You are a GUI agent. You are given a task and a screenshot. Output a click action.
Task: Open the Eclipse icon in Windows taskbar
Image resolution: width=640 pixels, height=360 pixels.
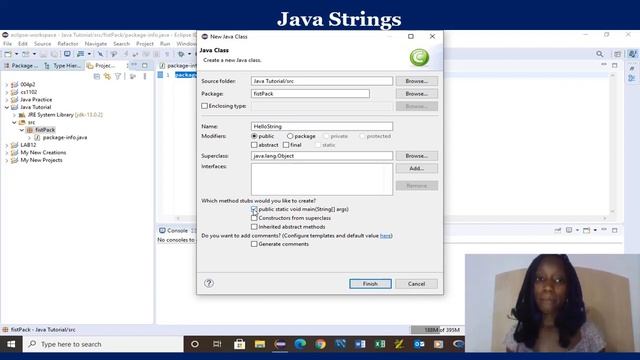[280, 344]
